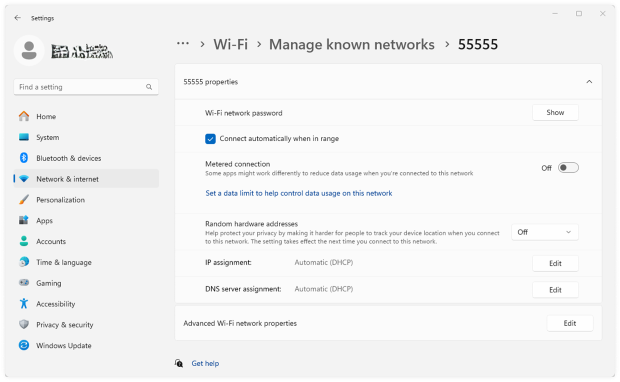Open Bluetooth & devices settings
This screenshot has width=620, height=382.
click(86, 158)
